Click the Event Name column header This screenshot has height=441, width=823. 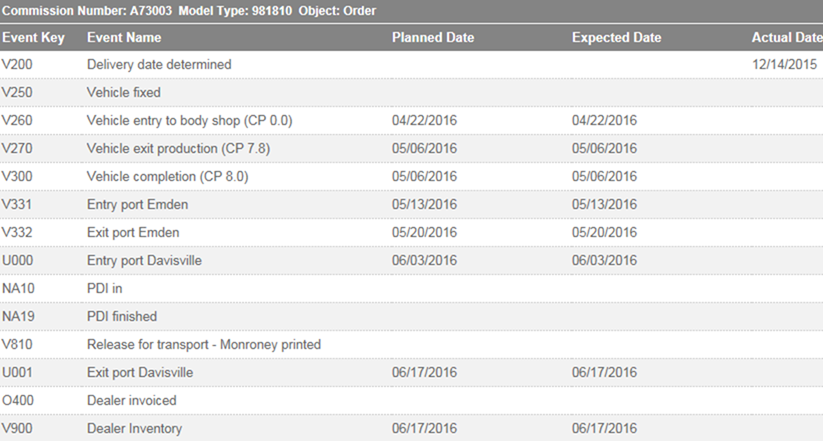[124, 38]
